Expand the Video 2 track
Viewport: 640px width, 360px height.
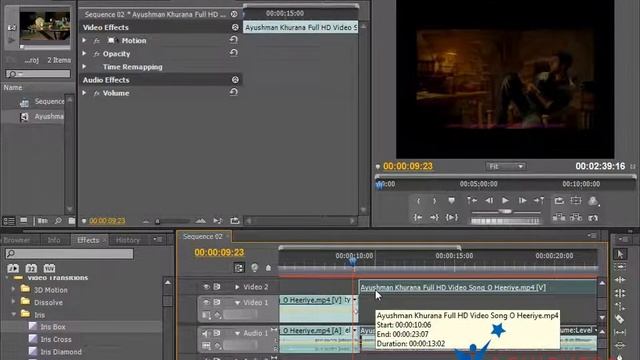coord(237,287)
